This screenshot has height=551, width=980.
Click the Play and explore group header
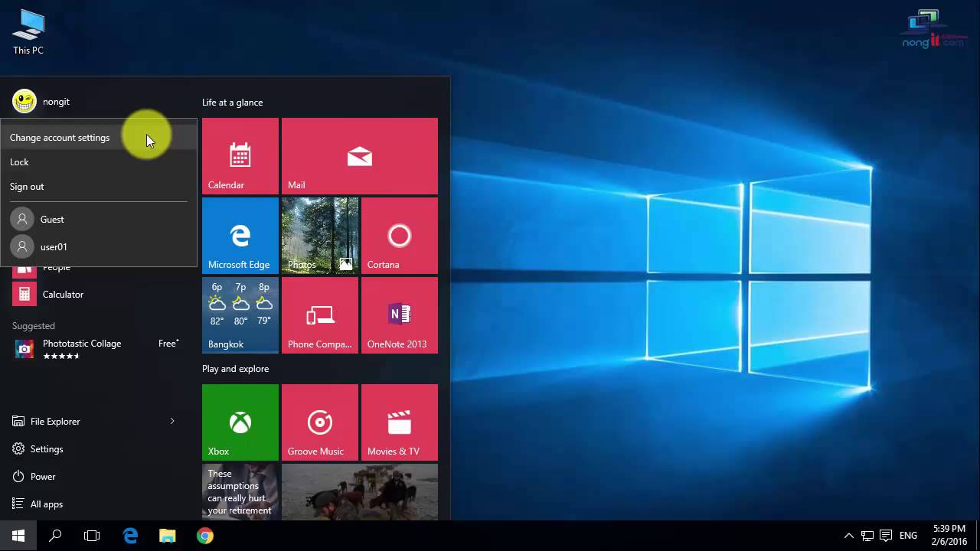tap(236, 369)
